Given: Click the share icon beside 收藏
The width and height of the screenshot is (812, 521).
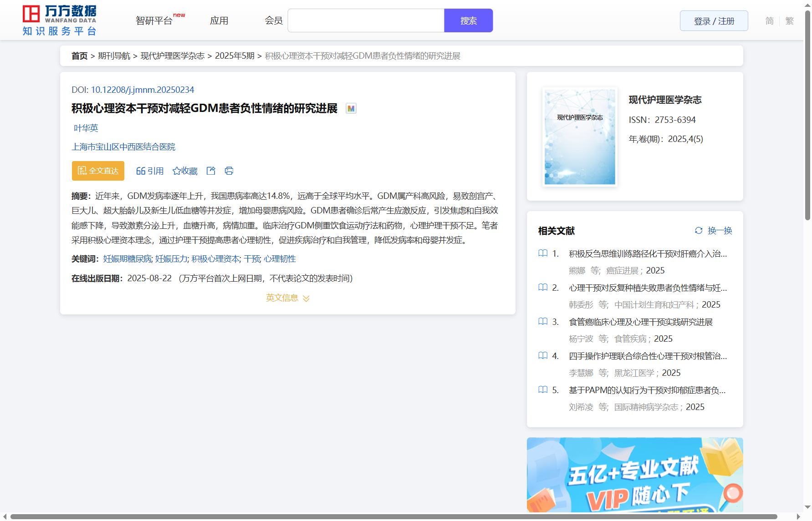Looking at the screenshot, I should [211, 171].
